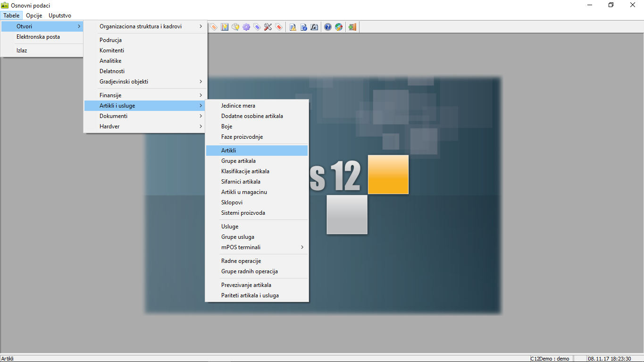The width and height of the screenshot is (644, 362).
Task: Open the fx formula folder icon
Action: (315, 27)
